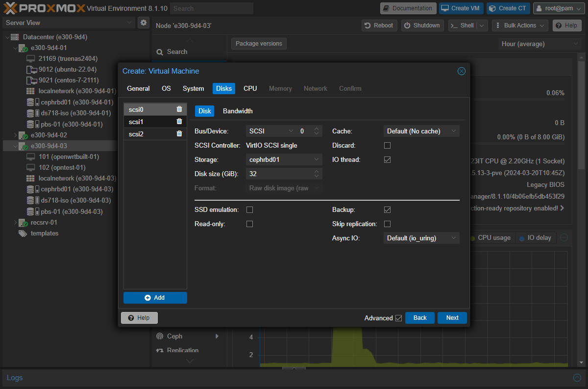Toggle the Advanced checkbox
This screenshot has height=389, width=588.
pos(398,318)
